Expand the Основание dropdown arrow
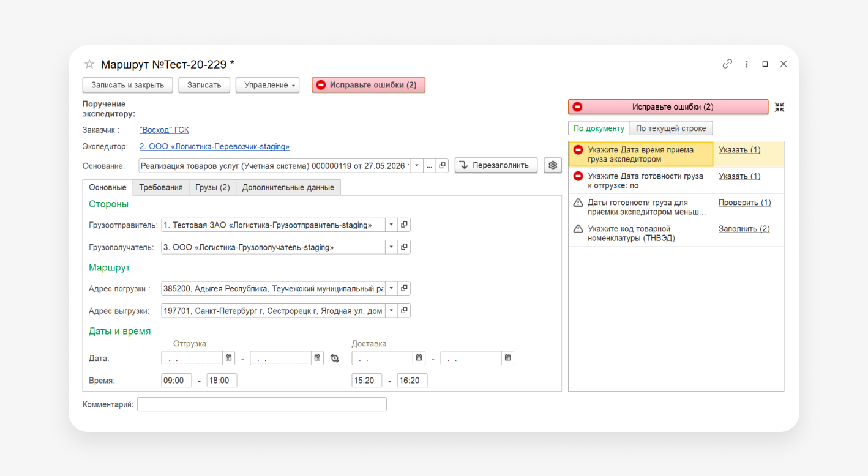The height and width of the screenshot is (476, 868). [417, 165]
